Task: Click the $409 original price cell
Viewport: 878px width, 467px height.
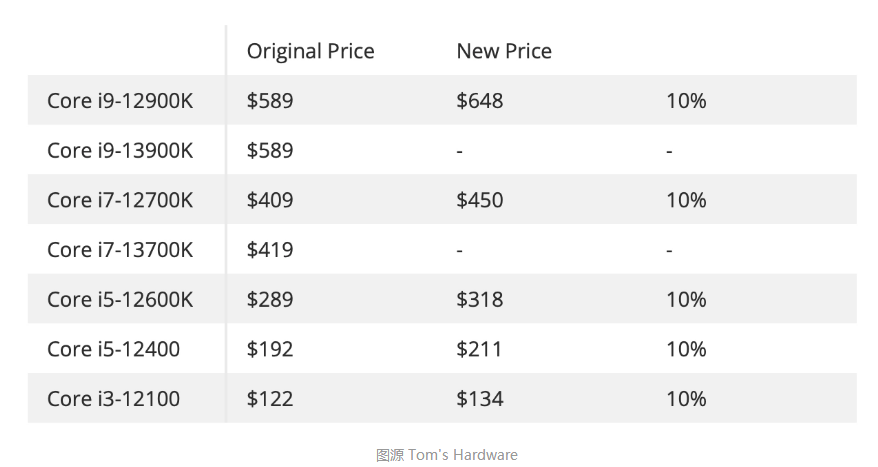Action: [x=270, y=200]
